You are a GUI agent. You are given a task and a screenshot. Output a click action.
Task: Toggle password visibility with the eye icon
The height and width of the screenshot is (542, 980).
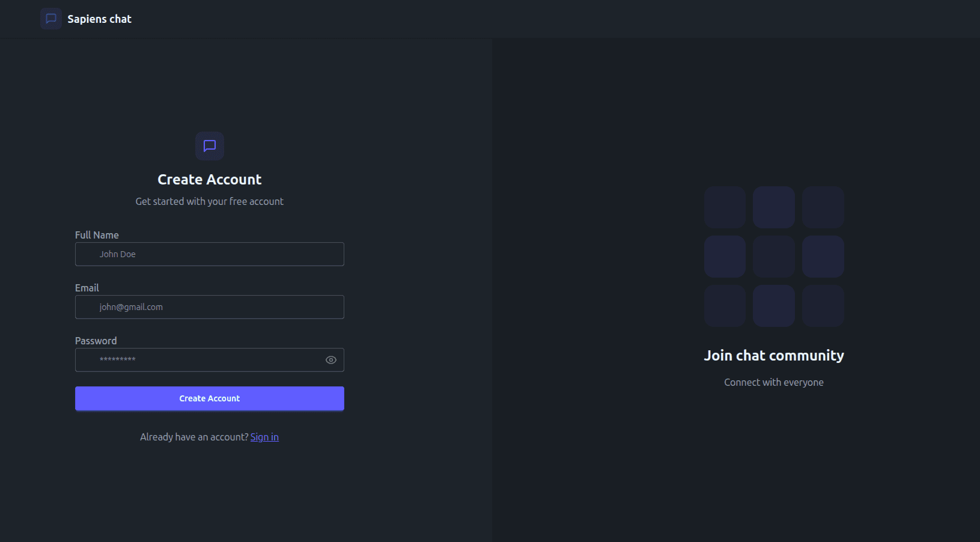tap(330, 359)
